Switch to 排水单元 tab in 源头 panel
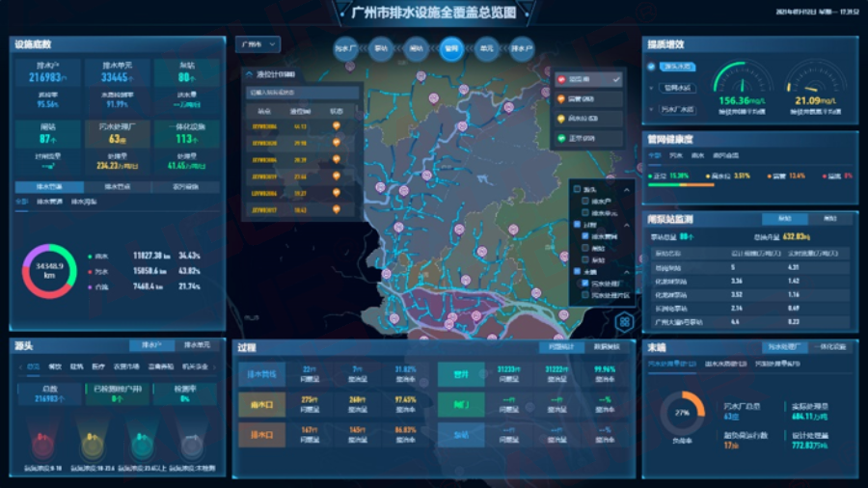This screenshot has height=488, width=868. click(197, 345)
